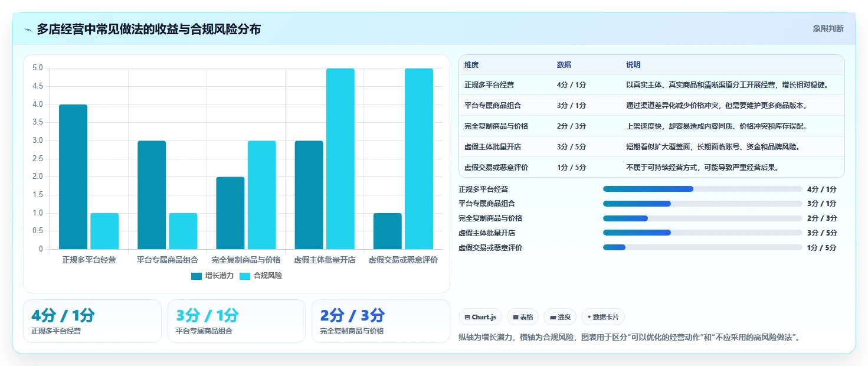Open the 4分 / 1分 data card
The height and width of the screenshot is (366, 868).
(92, 321)
